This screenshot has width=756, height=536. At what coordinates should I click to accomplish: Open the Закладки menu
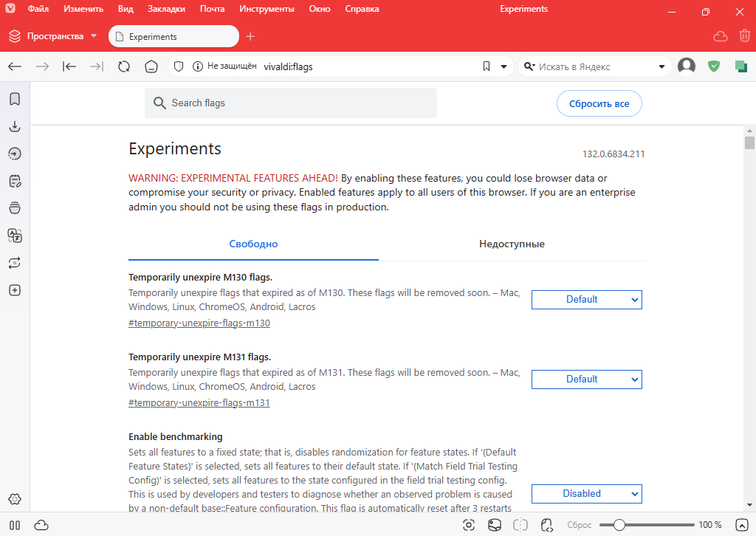tap(165, 10)
